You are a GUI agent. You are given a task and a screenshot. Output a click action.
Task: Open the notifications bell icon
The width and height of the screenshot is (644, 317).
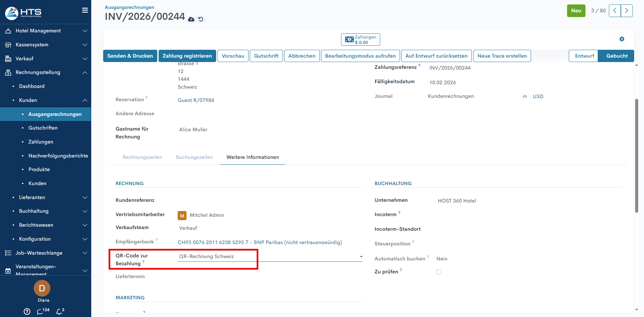coord(60,312)
